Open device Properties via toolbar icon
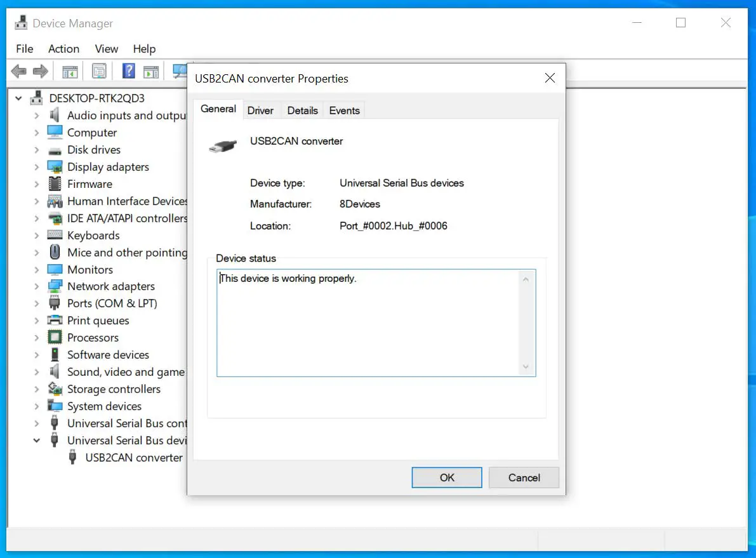Screen dimensions: 756x558 point(99,70)
